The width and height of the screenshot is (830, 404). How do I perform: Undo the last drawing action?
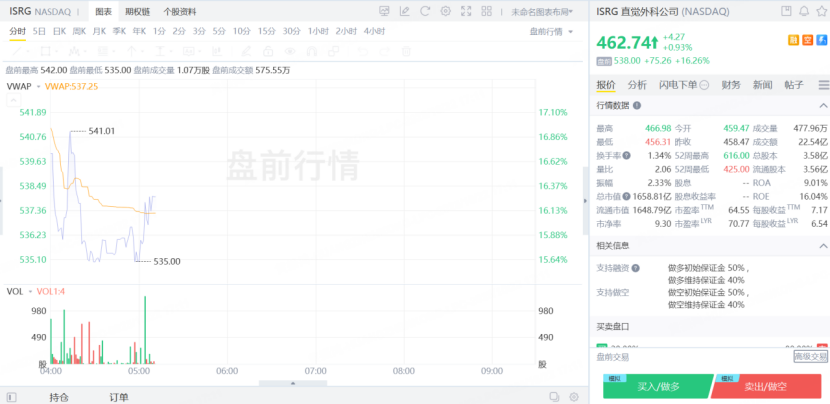pos(363,51)
